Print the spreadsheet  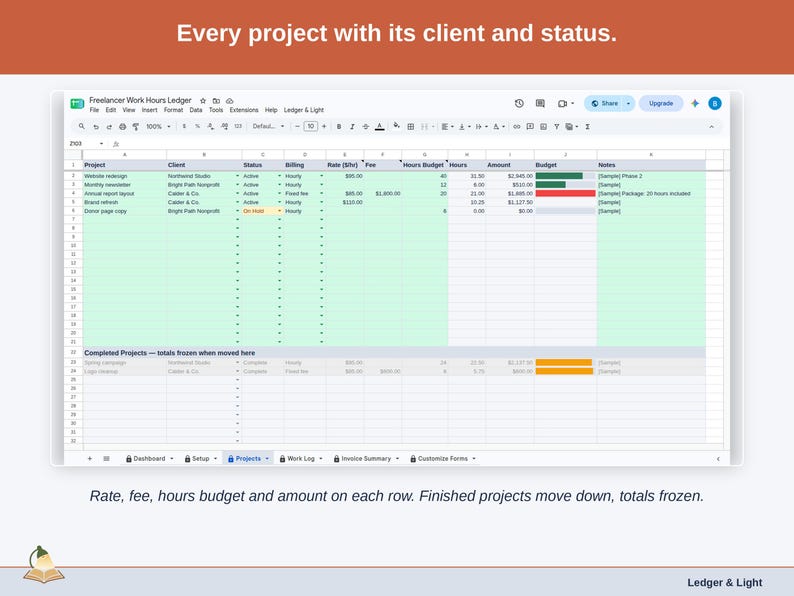[123, 127]
